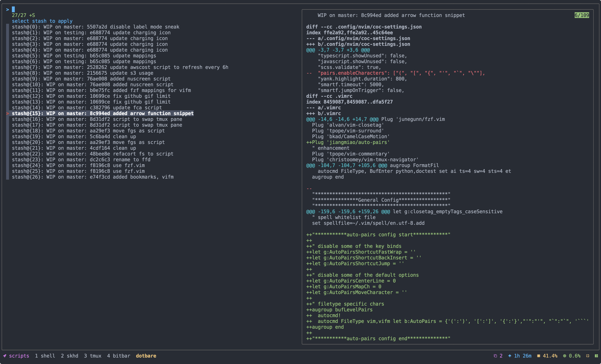
Task: Select stash@{5} udpate mappings
Action: point(84,56)
